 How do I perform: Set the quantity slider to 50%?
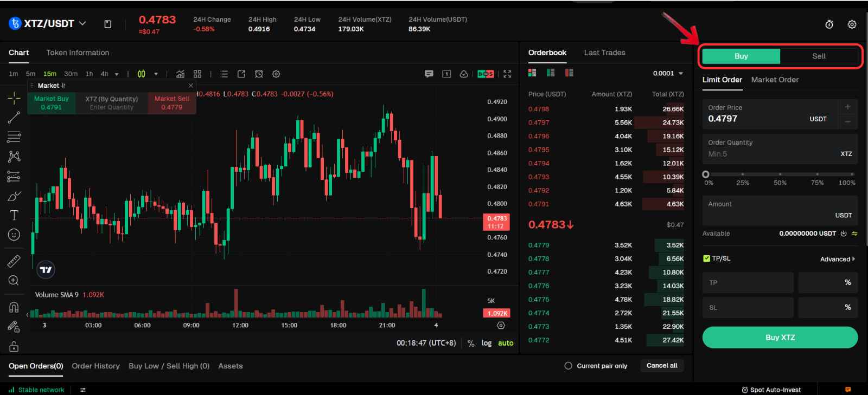[x=780, y=174]
